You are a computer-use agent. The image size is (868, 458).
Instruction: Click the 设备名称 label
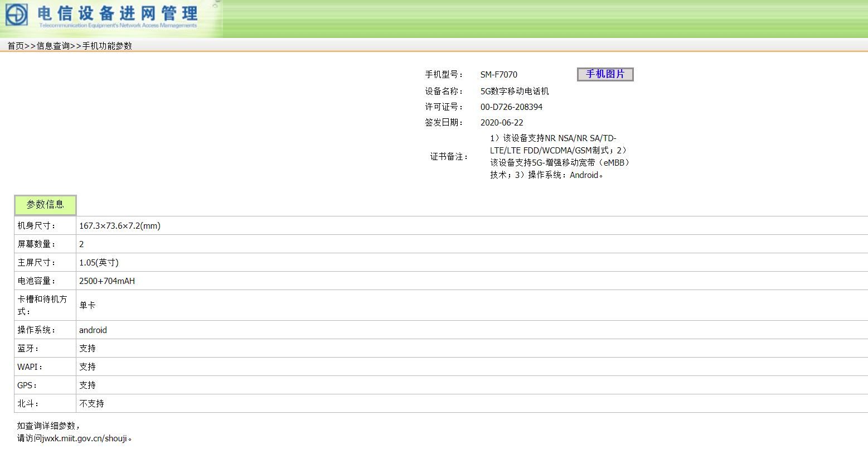444,91
